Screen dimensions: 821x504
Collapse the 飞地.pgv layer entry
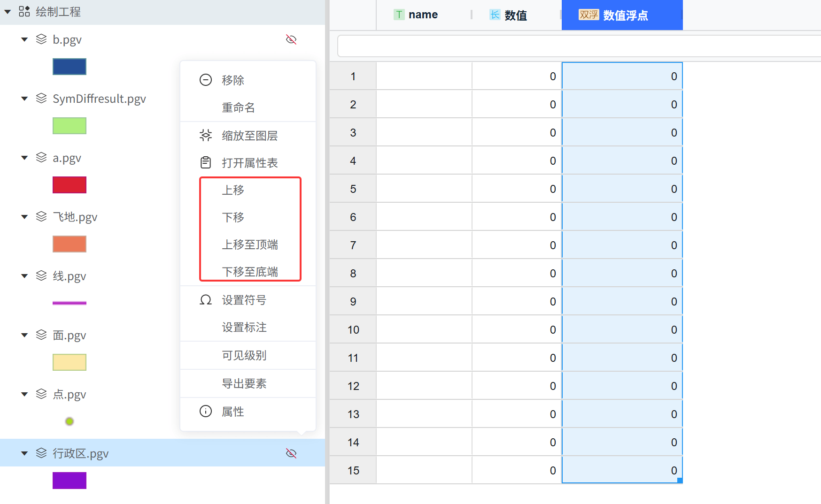tap(24, 217)
